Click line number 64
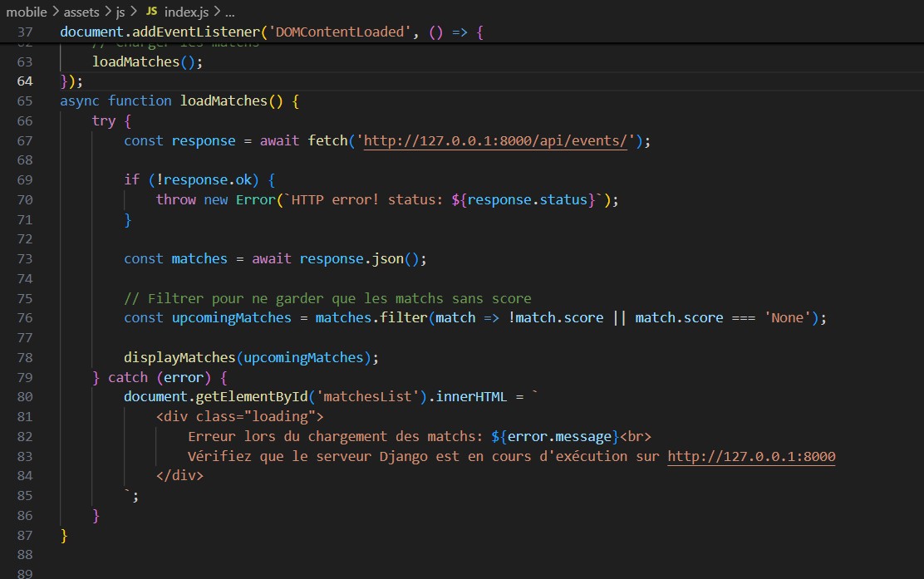 tap(25, 81)
